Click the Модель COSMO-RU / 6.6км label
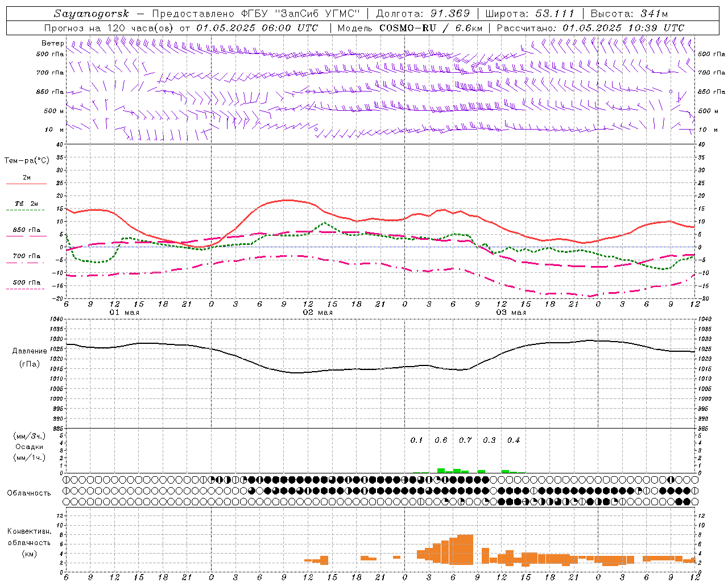 tap(410, 28)
